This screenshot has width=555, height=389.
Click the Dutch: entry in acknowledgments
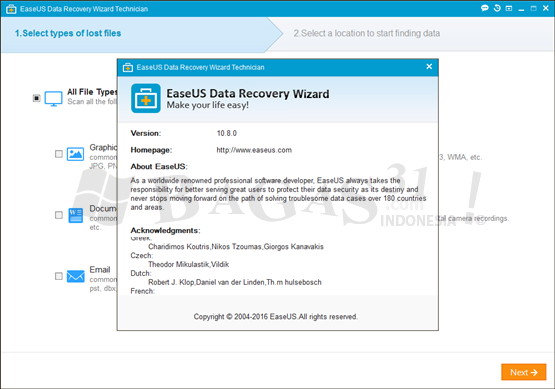(x=141, y=273)
